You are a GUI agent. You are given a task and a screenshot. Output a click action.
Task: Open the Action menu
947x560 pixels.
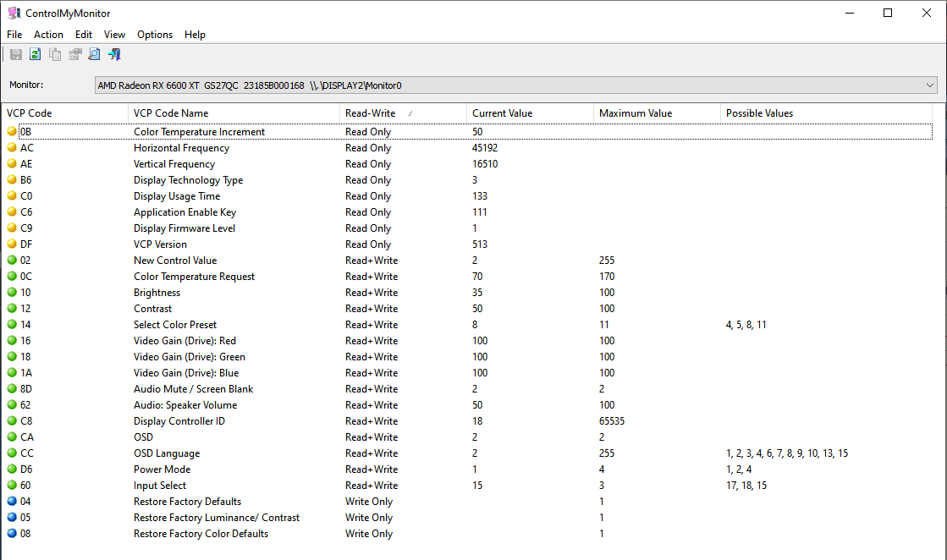[x=48, y=35]
